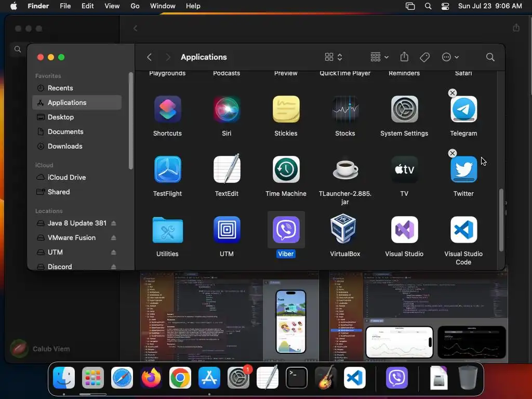Viewport: 532px width, 399px height.
Task: Open Trash from the Dock
Action: [468, 377]
